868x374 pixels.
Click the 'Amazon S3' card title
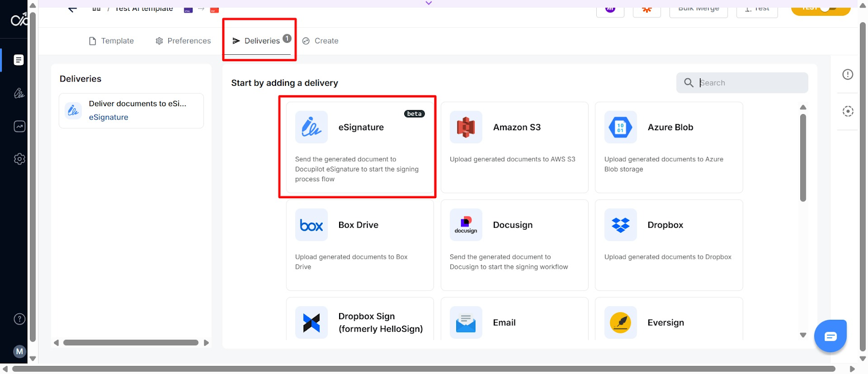coord(517,127)
